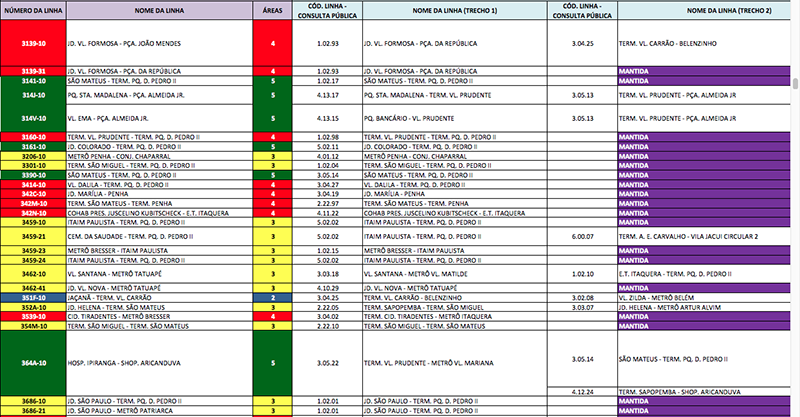The width and height of the screenshot is (800, 417).
Task: Click code cell 4.13.15
Action: (328, 118)
